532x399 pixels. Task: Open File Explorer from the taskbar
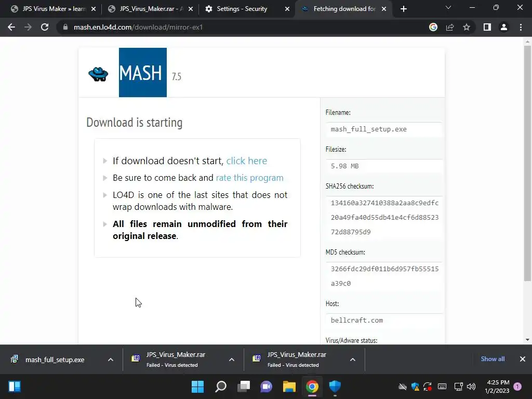click(289, 387)
